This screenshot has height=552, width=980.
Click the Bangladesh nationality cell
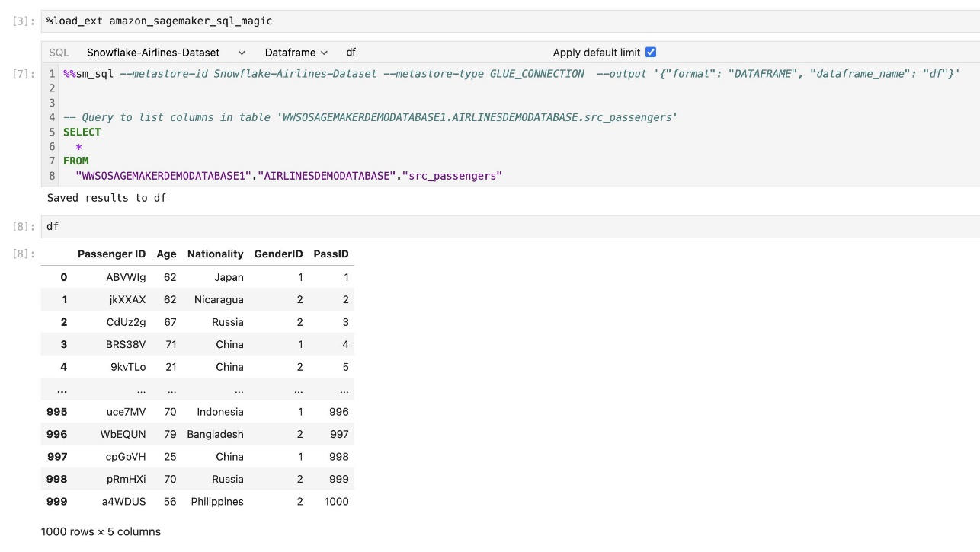(216, 434)
